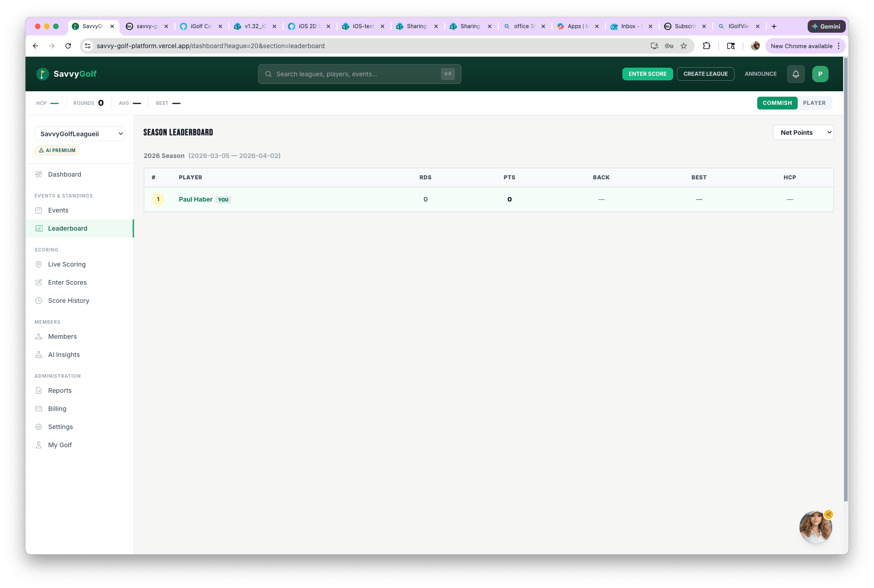Switch to PLAYER view mode
Image resolution: width=874 pixels, height=588 pixels.
pyautogui.click(x=814, y=103)
